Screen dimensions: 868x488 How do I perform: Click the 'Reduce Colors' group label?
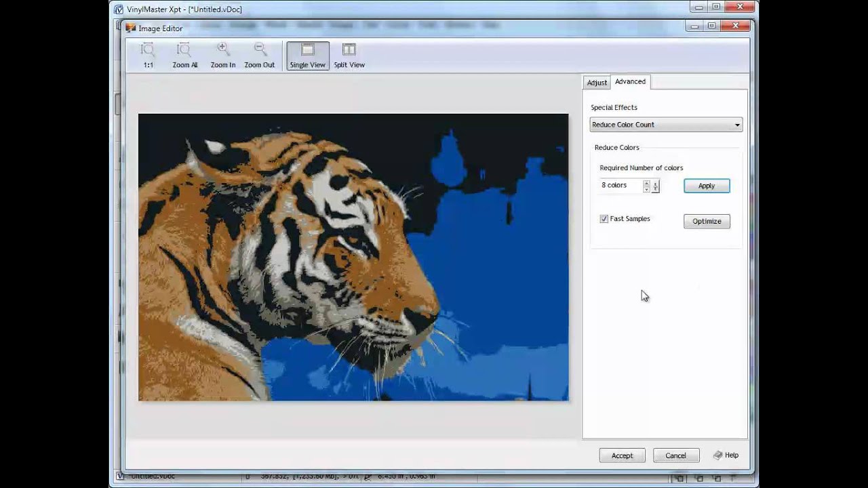(x=616, y=147)
